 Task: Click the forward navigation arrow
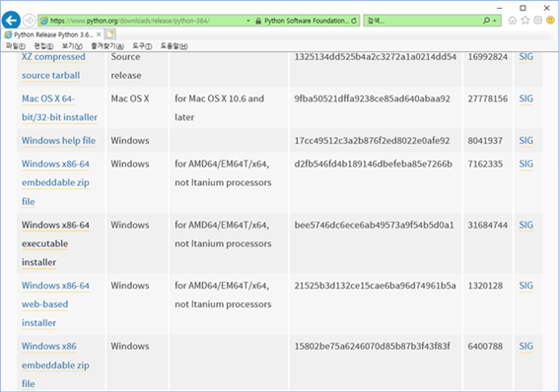click(x=30, y=21)
